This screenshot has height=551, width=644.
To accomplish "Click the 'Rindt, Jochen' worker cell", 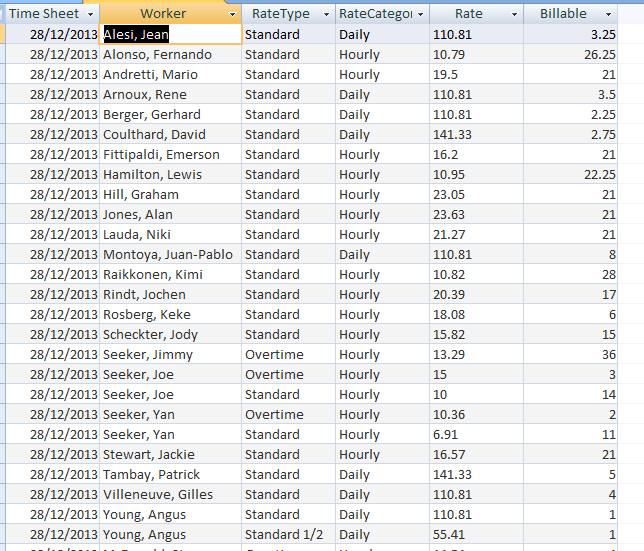I will [170, 294].
